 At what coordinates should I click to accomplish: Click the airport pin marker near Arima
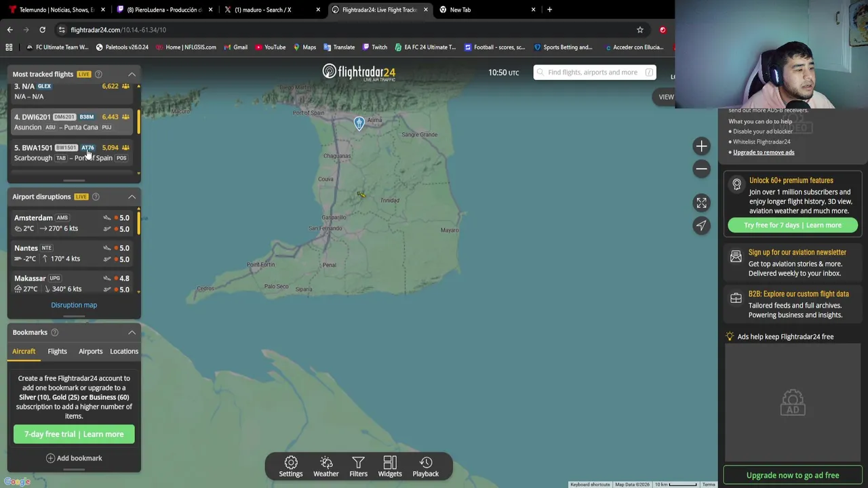pyautogui.click(x=359, y=123)
